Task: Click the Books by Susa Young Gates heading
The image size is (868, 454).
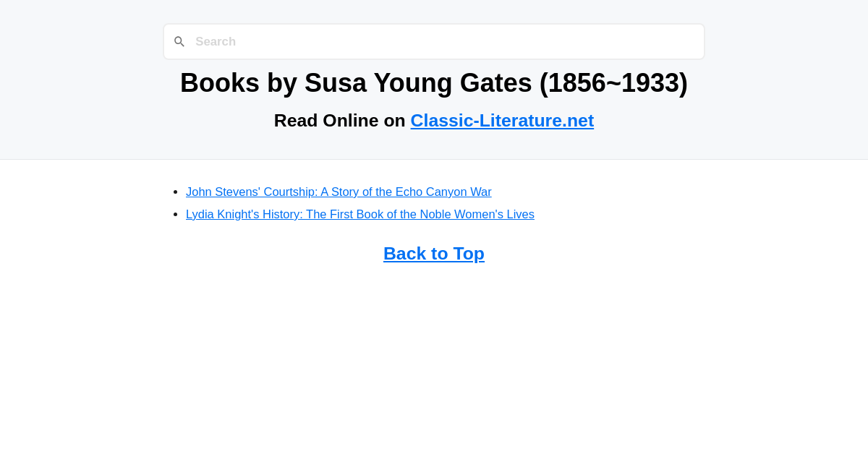Action: [434, 82]
